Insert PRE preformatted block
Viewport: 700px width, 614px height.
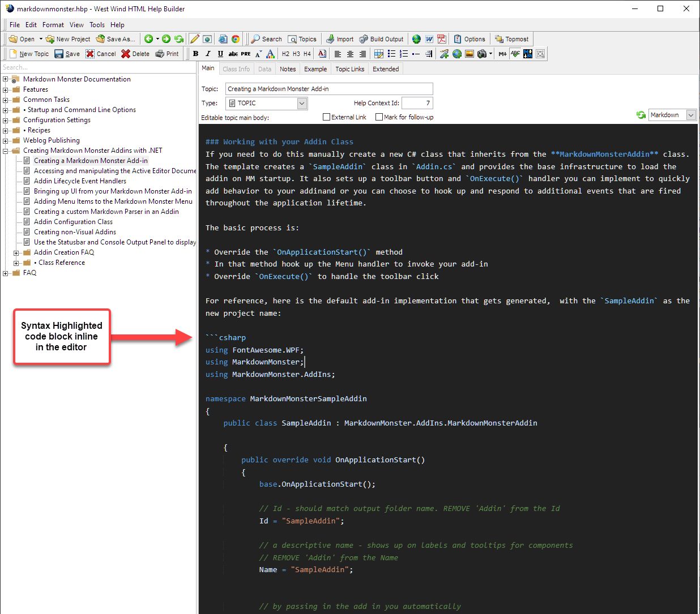246,54
